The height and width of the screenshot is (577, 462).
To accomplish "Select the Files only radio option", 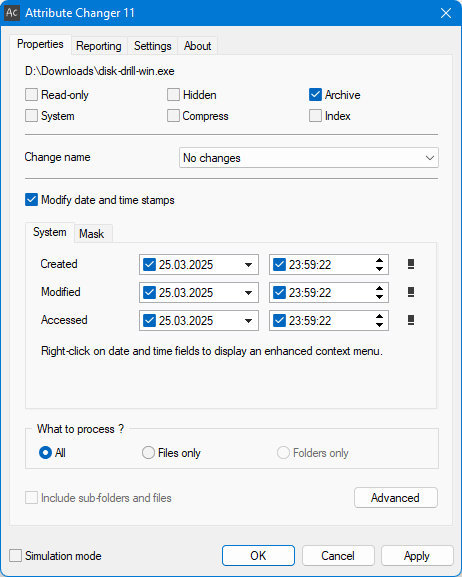I will (148, 453).
